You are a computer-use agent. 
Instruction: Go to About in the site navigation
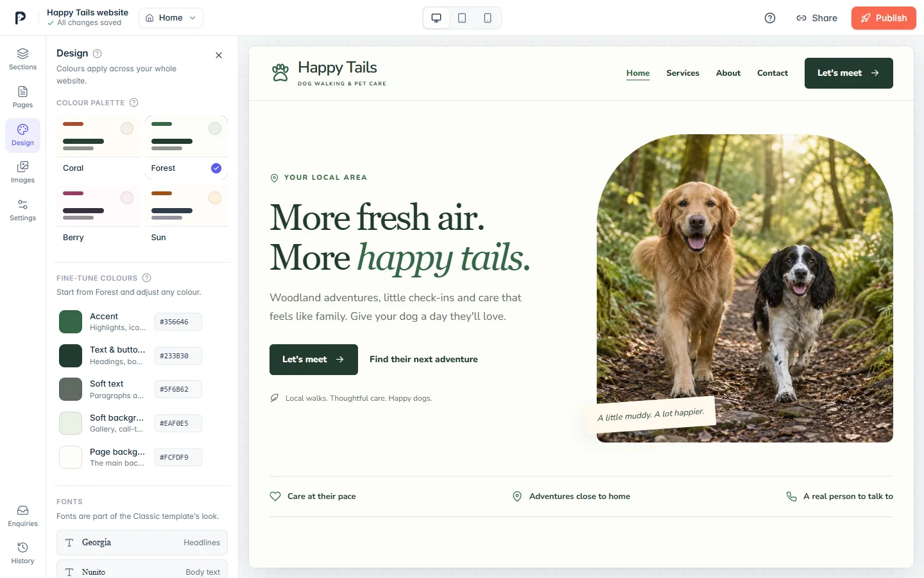(728, 73)
